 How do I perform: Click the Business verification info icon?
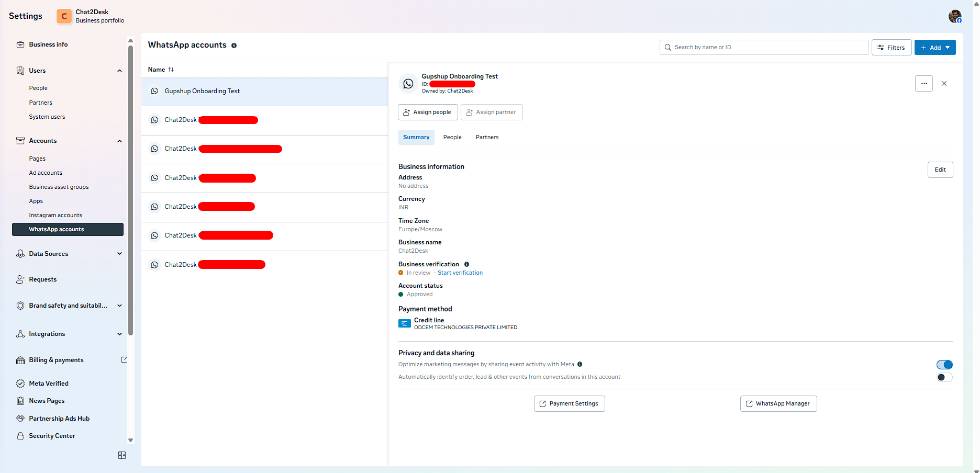coord(466,264)
